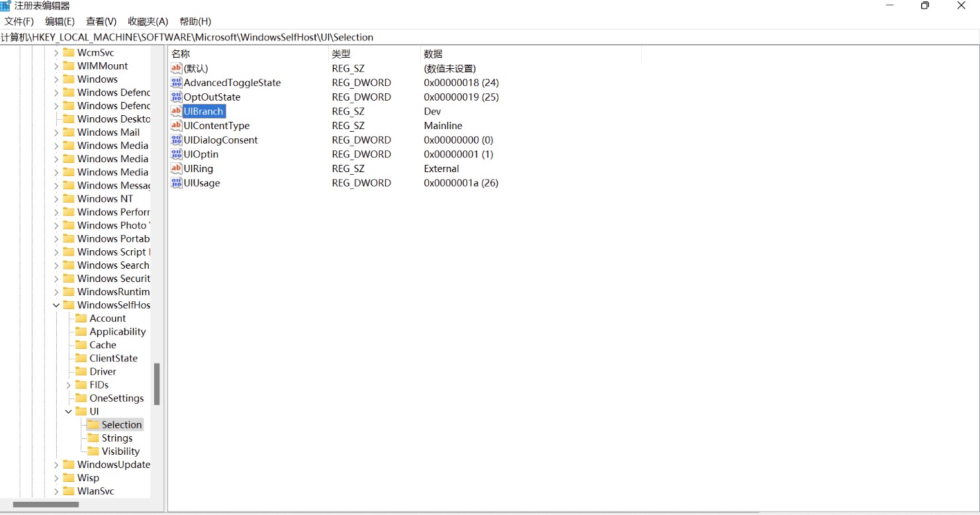This screenshot has width=980, height=515.
Task: Select the Windows Perfor tree key
Action: pos(113,212)
